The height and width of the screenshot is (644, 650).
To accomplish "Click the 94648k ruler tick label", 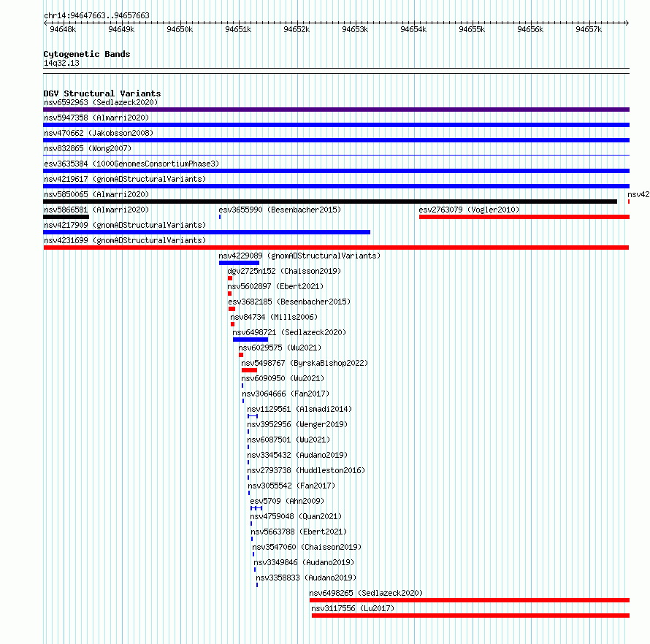I will pyautogui.click(x=63, y=30).
